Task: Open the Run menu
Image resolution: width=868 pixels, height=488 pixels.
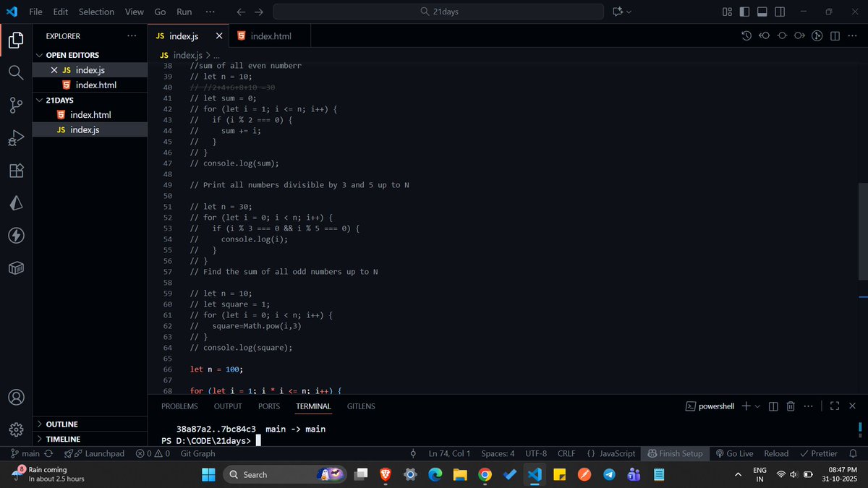Action: tap(184, 12)
